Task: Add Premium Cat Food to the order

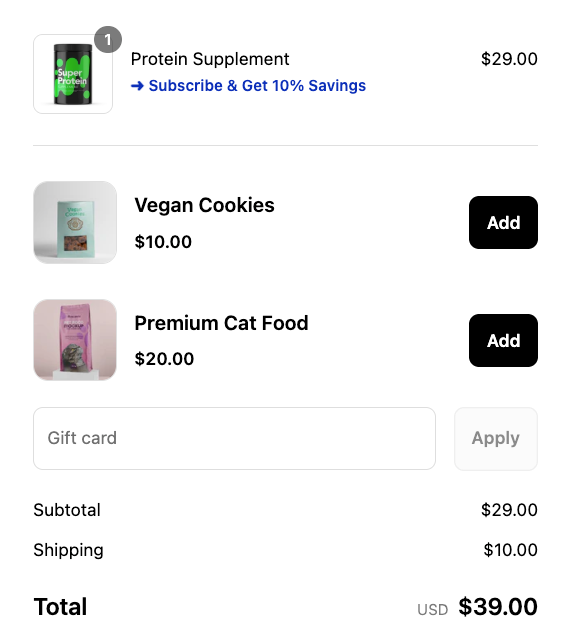Action: click(503, 341)
